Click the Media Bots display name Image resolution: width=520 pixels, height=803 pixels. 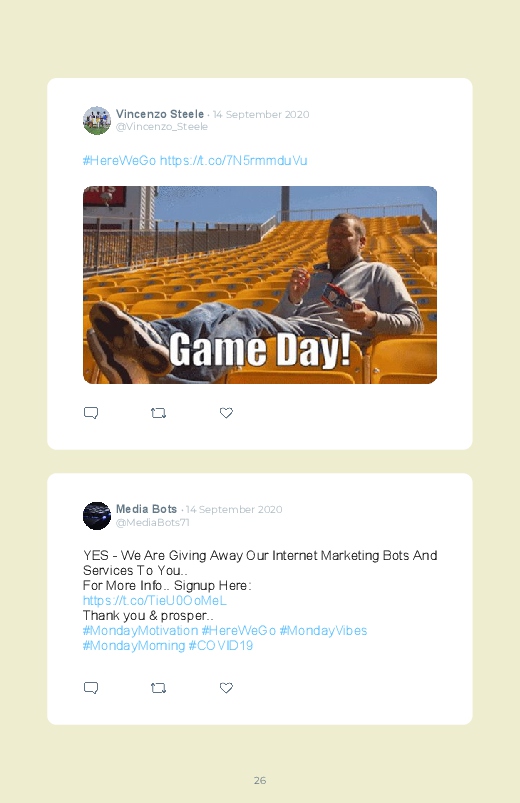147,509
